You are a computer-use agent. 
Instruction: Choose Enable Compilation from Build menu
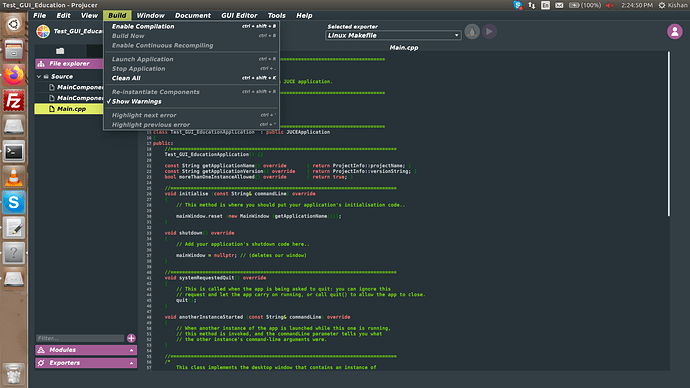pyautogui.click(x=191, y=26)
